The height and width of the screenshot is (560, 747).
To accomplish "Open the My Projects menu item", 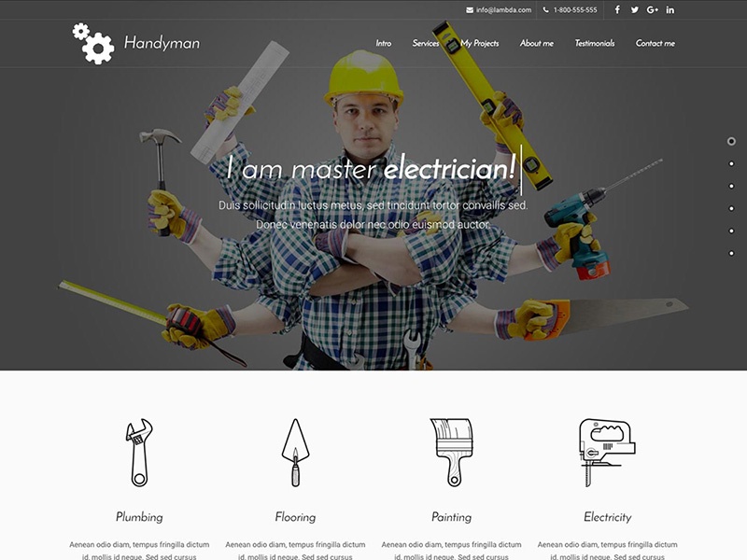I will click(480, 44).
